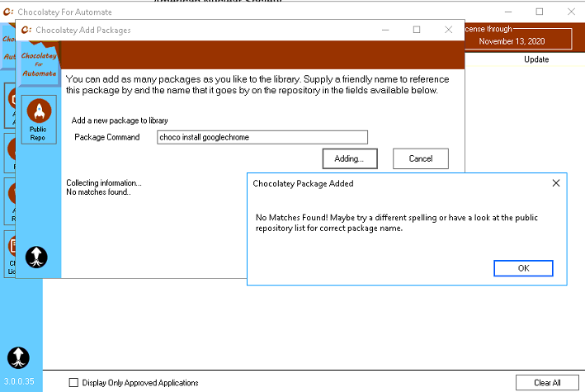Click the partially hidden licenses sidebar icon
This screenshot has height=392, width=585.
[x=10, y=248]
